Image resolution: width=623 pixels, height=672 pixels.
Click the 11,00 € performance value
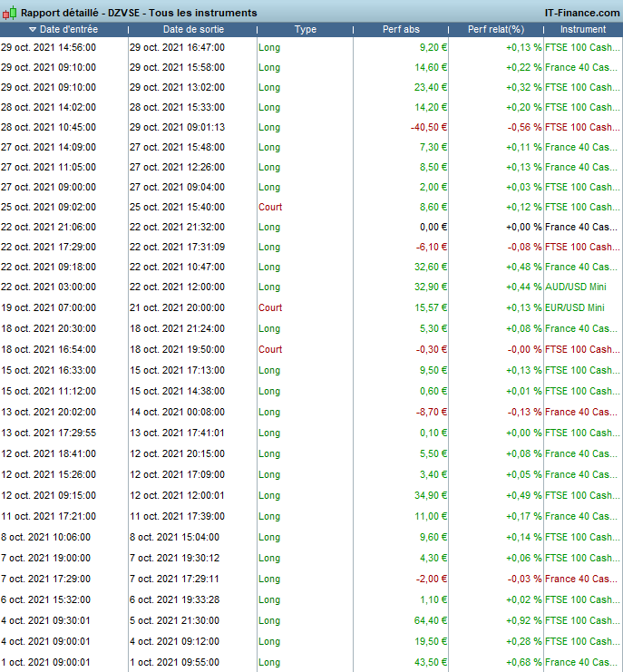tap(431, 516)
